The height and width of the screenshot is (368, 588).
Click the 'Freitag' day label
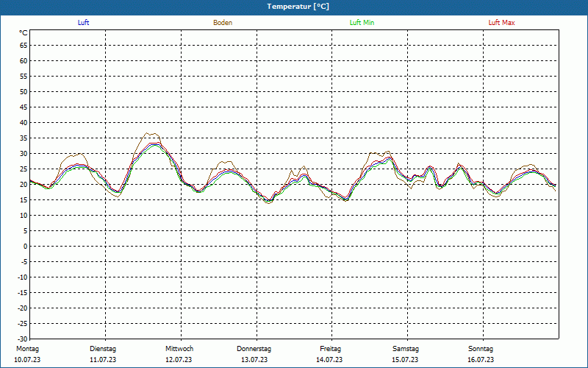[x=330, y=349]
